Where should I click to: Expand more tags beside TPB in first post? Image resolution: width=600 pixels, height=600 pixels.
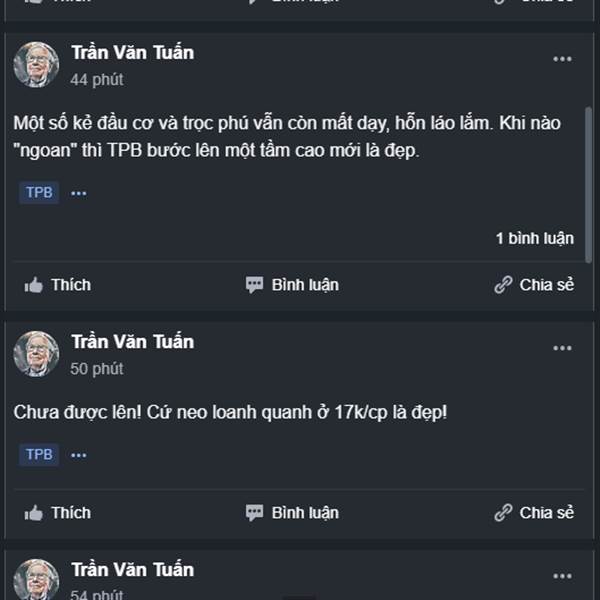(79, 192)
